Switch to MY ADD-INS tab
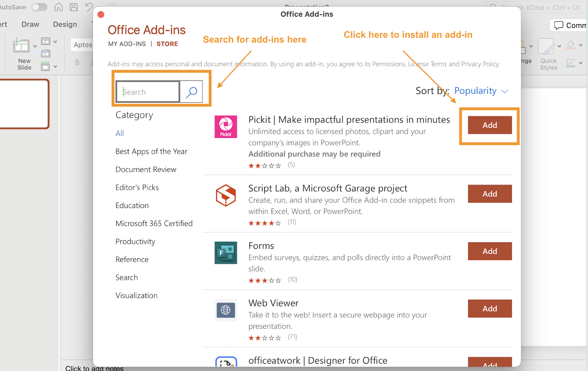Screen dimensions: 588x371 coord(127,44)
